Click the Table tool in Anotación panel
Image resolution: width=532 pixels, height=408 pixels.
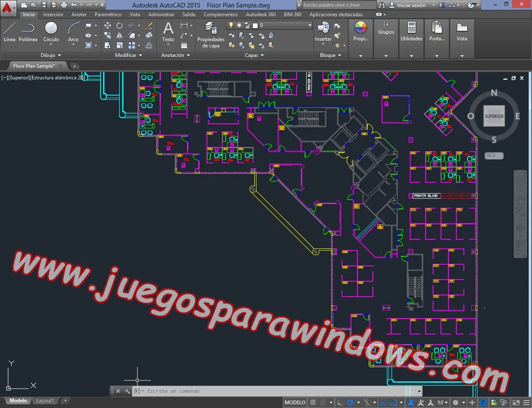pyautogui.click(x=184, y=45)
